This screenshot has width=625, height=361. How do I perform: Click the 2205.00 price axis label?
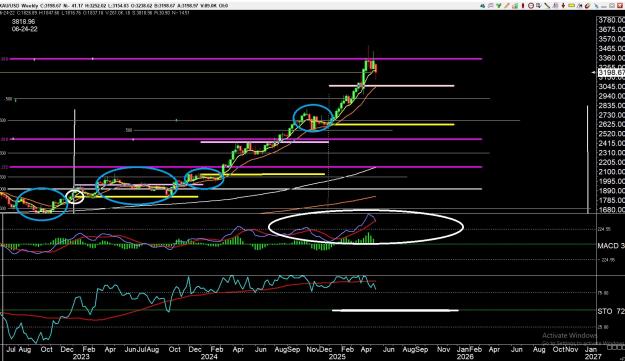pos(611,162)
